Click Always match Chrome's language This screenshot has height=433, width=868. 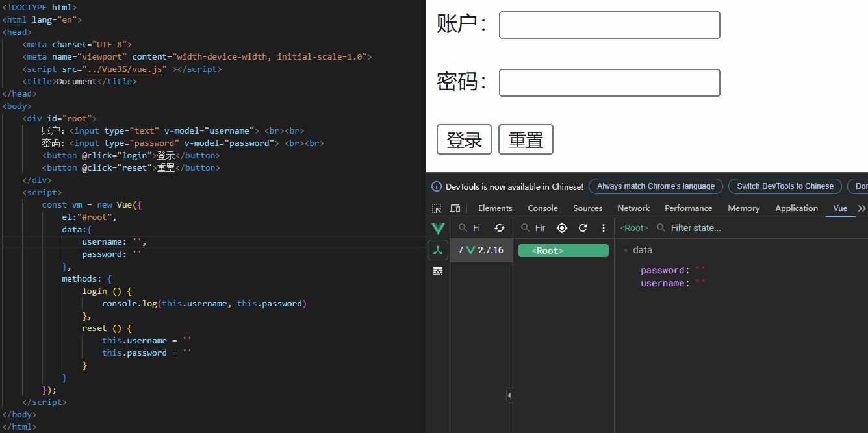(x=656, y=186)
